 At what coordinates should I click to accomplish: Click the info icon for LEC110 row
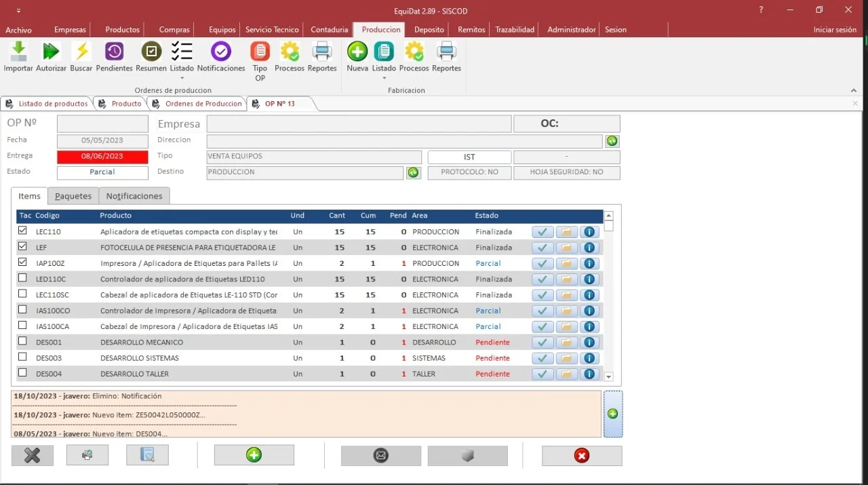point(589,232)
